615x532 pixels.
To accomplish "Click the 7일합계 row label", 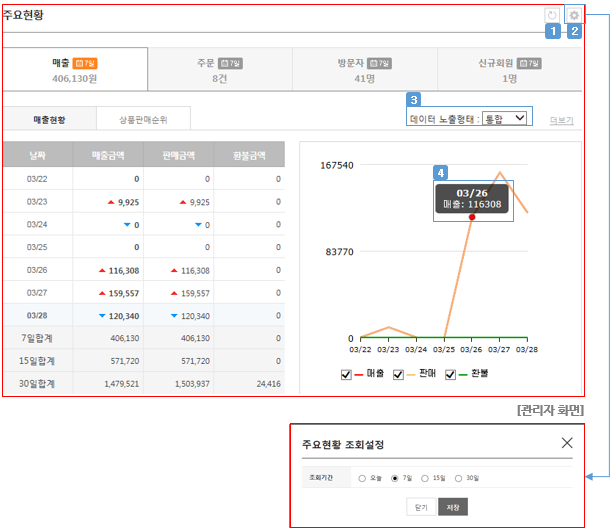I will [37, 338].
